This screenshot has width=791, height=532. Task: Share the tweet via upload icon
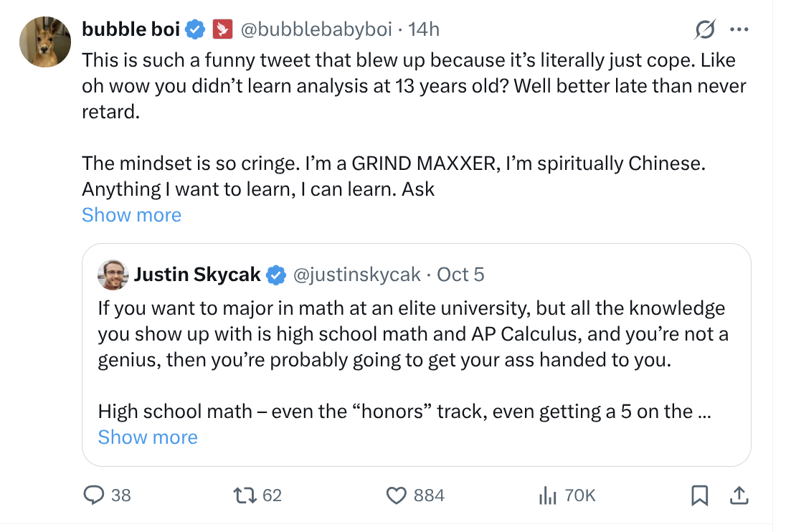pyautogui.click(x=739, y=495)
